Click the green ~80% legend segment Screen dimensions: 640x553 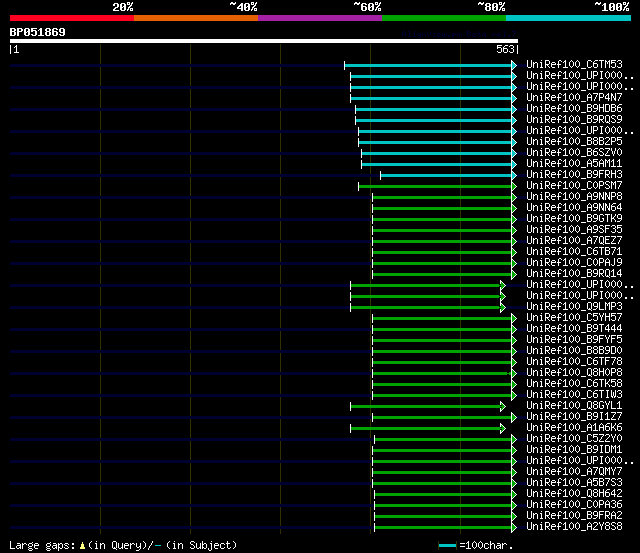click(444, 18)
